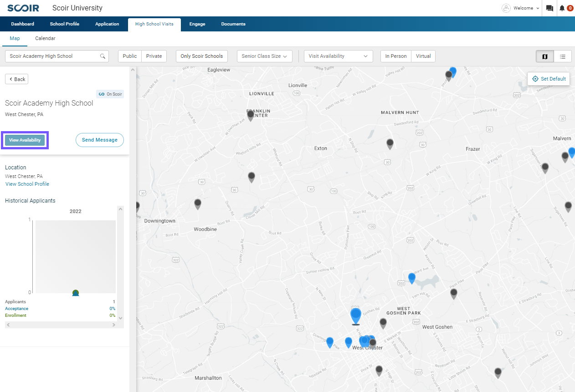Open the School Profile tab
The height and width of the screenshot is (392, 575).
pyautogui.click(x=65, y=24)
